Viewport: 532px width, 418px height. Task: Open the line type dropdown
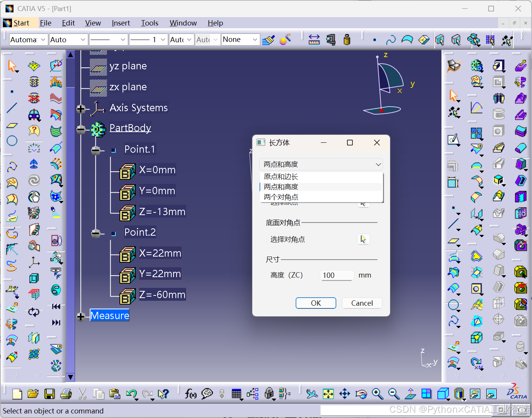[x=108, y=40]
